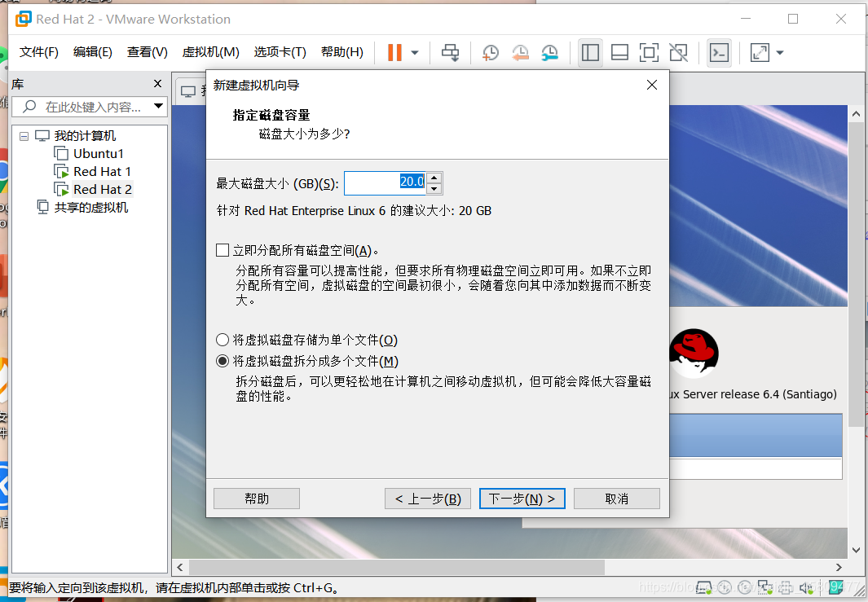Click the sound card status bar icon

(x=807, y=587)
